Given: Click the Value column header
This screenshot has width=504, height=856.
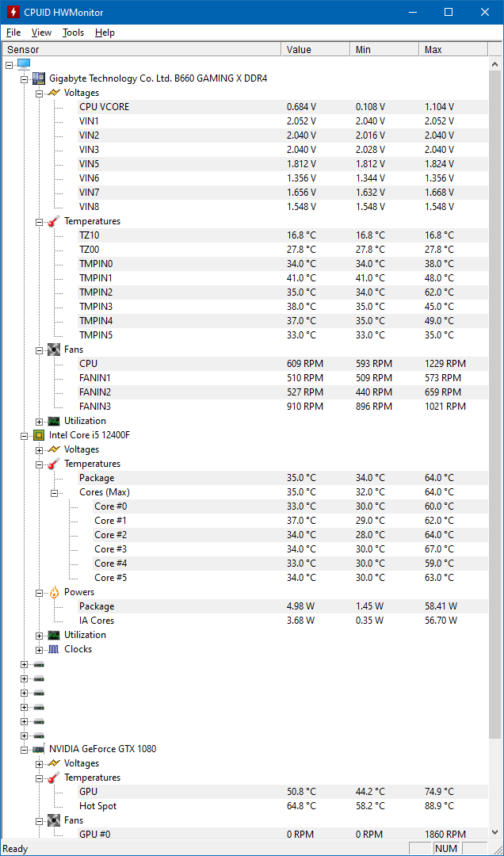Looking at the screenshot, I should pos(315,50).
